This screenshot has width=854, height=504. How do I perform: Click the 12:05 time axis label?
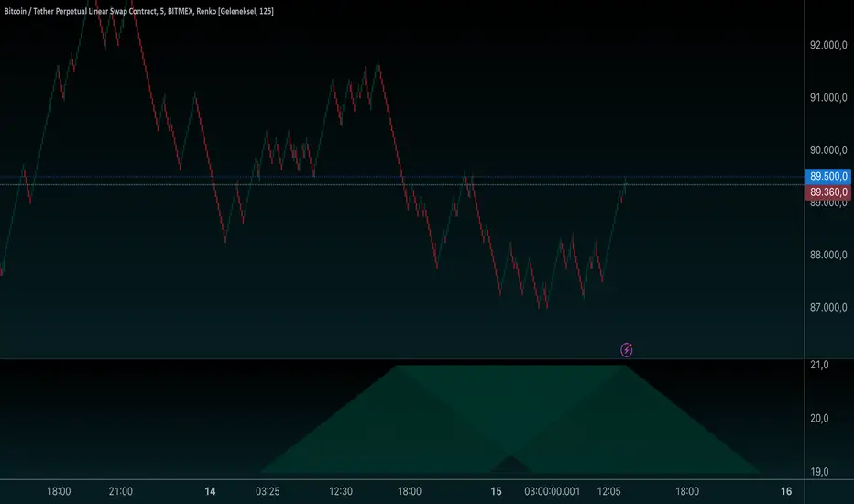click(609, 491)
